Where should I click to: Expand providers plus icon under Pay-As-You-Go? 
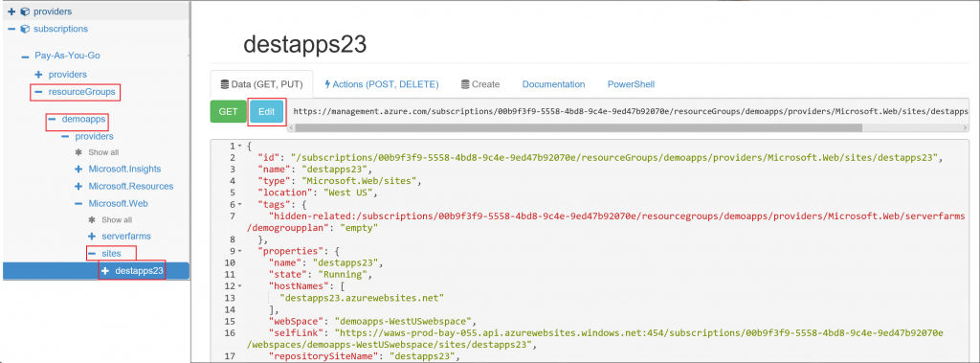tap(38, 75)
